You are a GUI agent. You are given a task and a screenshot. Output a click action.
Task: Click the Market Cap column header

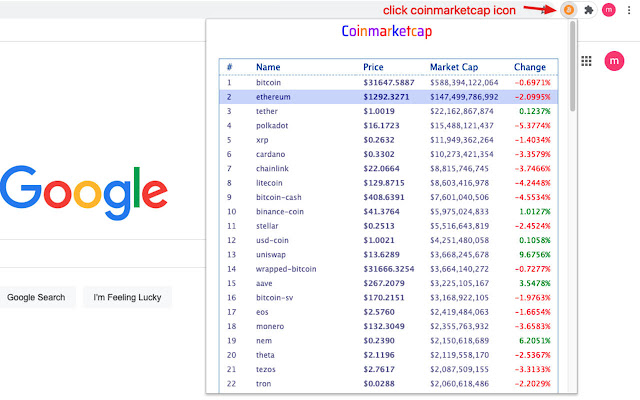coord(454,67)
